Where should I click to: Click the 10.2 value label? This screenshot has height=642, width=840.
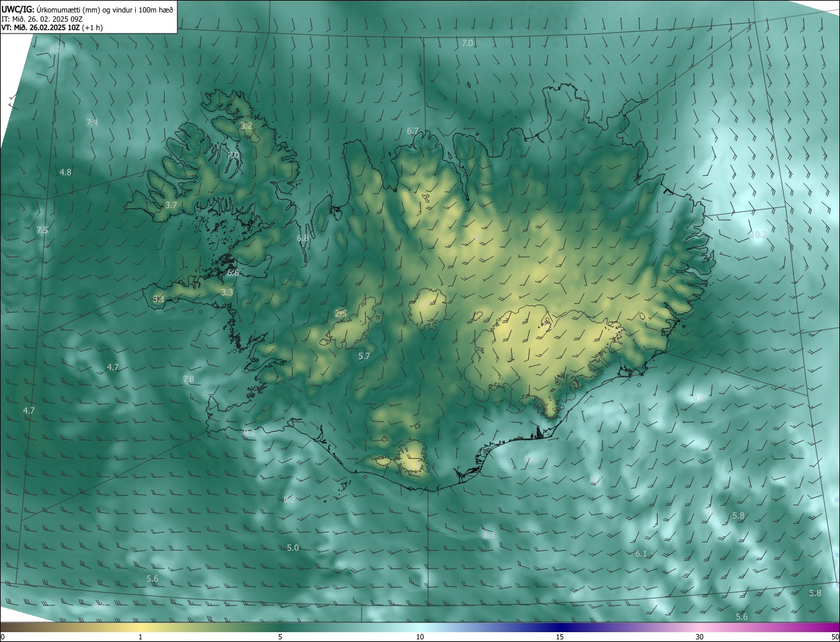[759, 234]
